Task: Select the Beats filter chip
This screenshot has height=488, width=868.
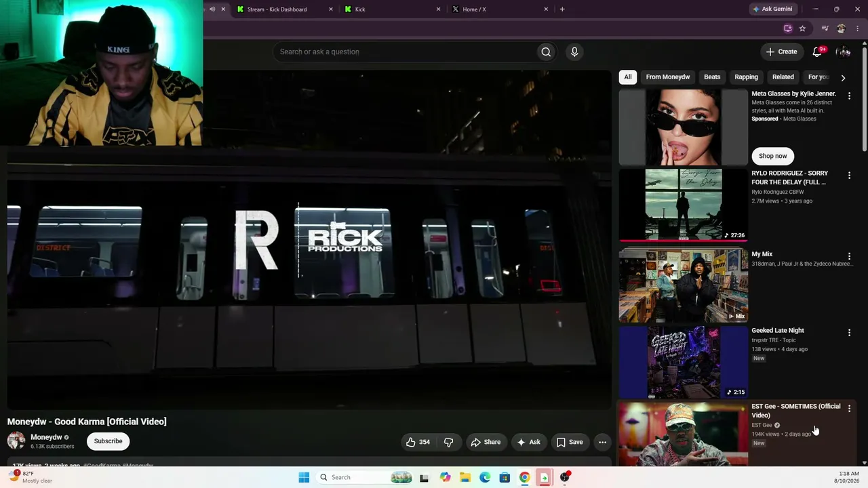Action: pos(712,77)
